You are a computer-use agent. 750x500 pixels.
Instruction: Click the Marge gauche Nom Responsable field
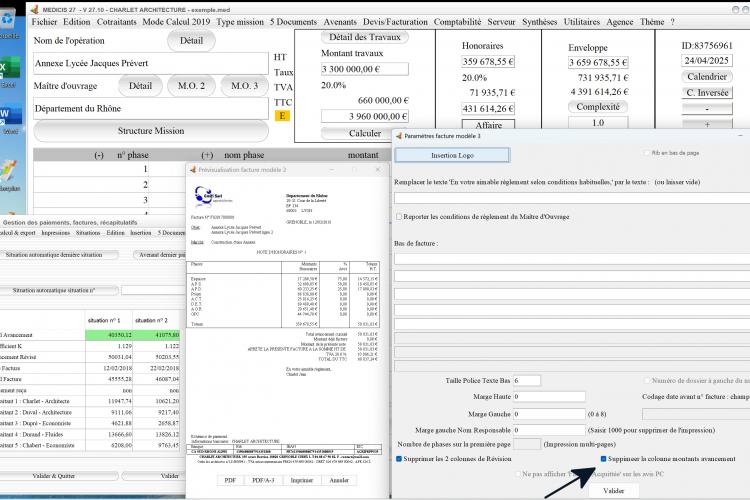pos(549,430)
